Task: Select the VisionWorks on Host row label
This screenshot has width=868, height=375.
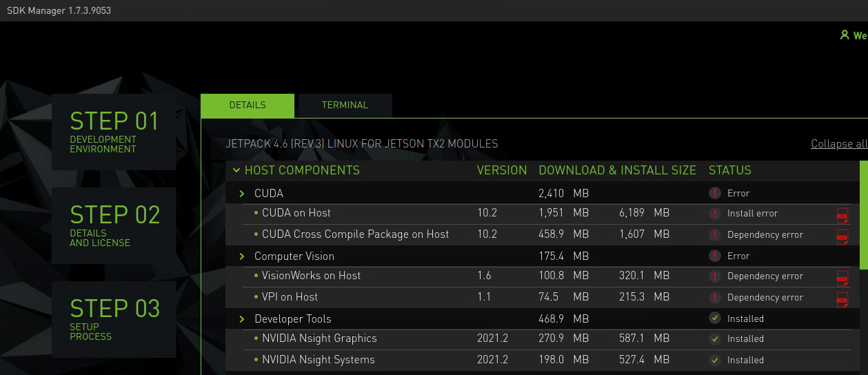Action: (x=311, y=276)
